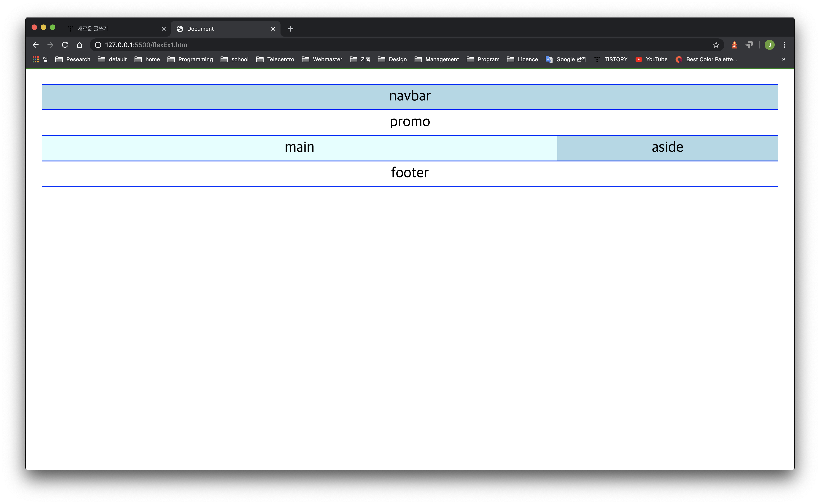Close the Document tab
820x504 pixels.
273,29
